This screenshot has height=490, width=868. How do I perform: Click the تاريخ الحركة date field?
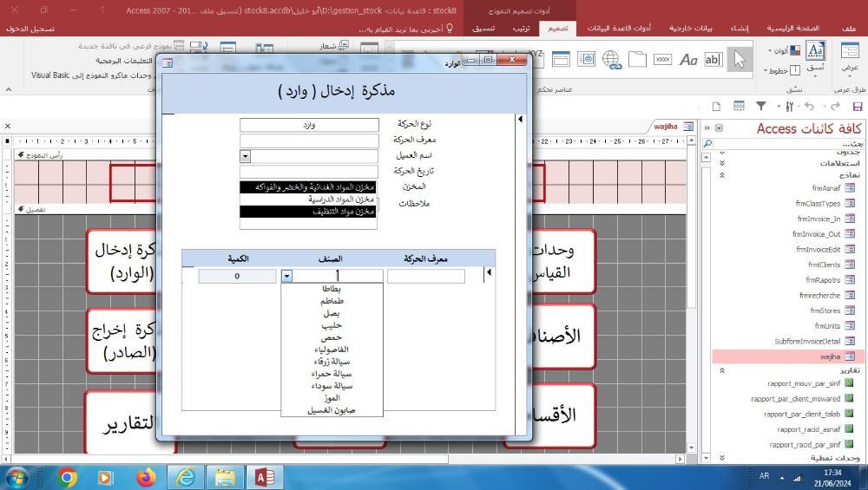pyautogui.click(x=309, y=172)
